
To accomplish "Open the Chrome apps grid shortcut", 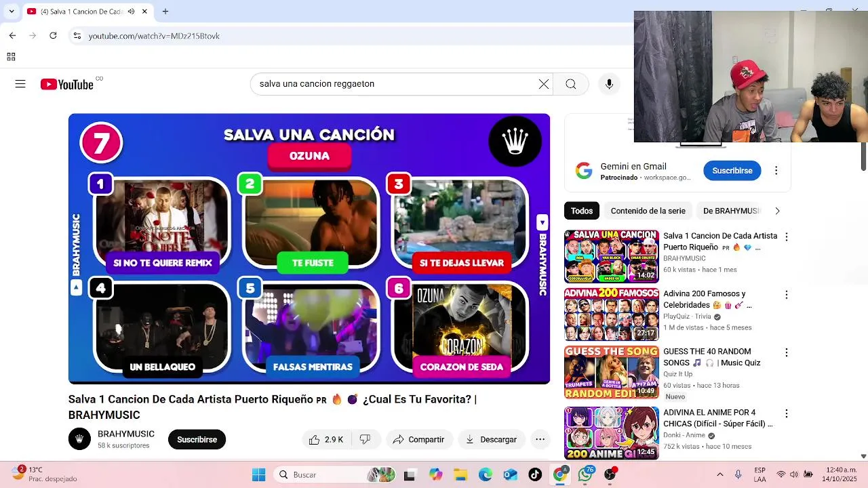I will pyautogui.click(x=11, y=57).
